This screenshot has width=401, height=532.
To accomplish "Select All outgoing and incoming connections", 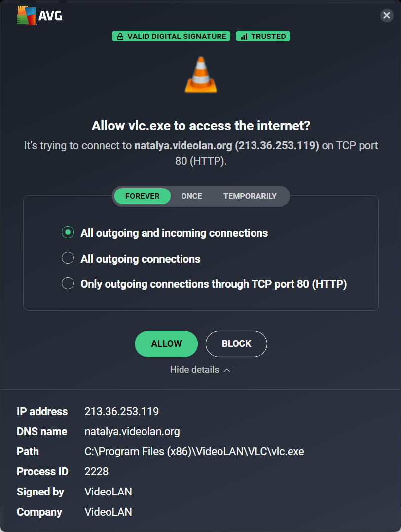I will [68, 233].
